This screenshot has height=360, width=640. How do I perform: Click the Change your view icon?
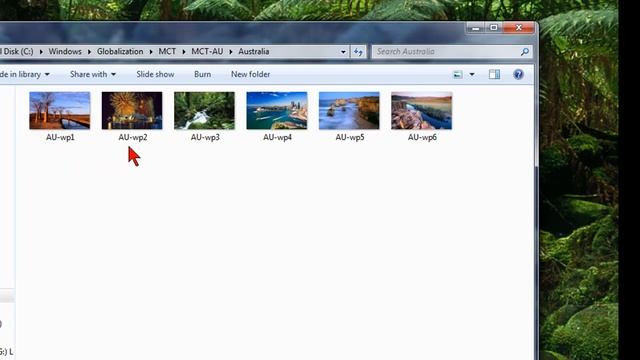tap(458, 74)
